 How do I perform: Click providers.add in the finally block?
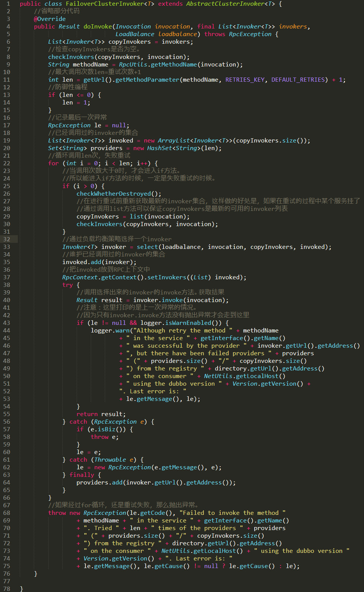[x=99, y=483]
